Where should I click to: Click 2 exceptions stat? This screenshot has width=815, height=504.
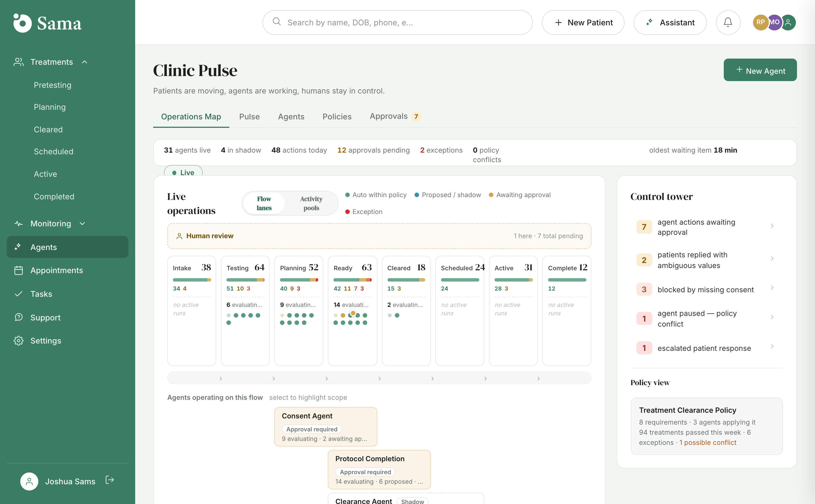pyautogui.click(x=441, y=150)
